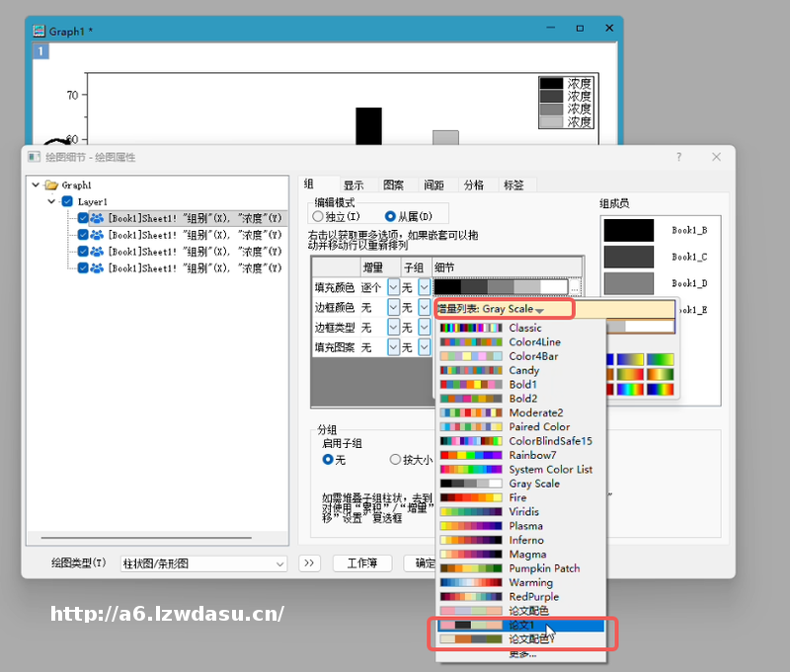Click the help question mark in dialog title
The image size is (790, 672).
[678, 157]
